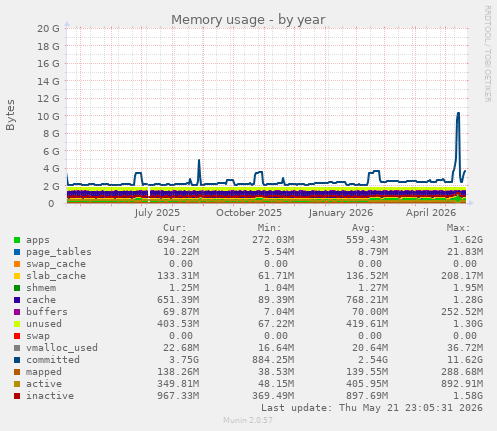The width and height of the screenshot is (497, 431).
Task: Click the red swap legend swatch
Action: coord(17,336)
